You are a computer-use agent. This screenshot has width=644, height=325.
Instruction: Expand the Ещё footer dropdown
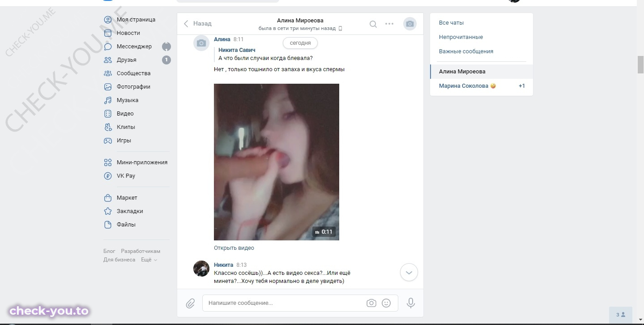click(149, 260)
